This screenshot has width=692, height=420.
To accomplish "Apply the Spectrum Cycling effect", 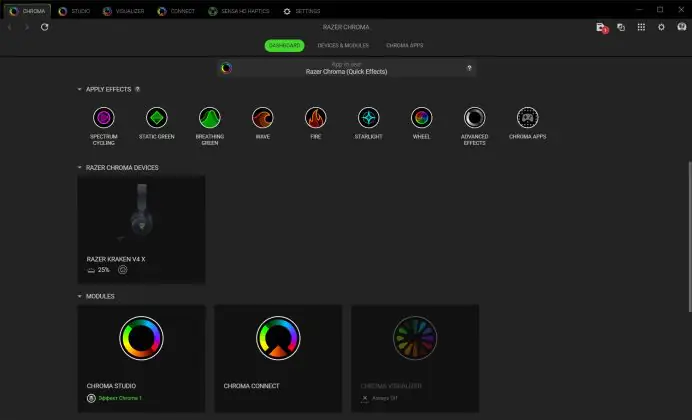I will pos(104,118).
